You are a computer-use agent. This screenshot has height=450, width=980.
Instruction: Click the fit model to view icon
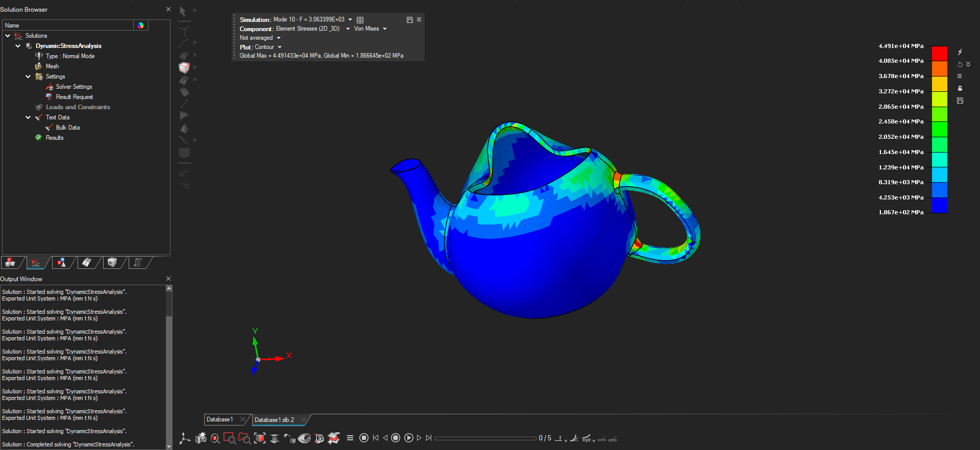tap(260, 438)
